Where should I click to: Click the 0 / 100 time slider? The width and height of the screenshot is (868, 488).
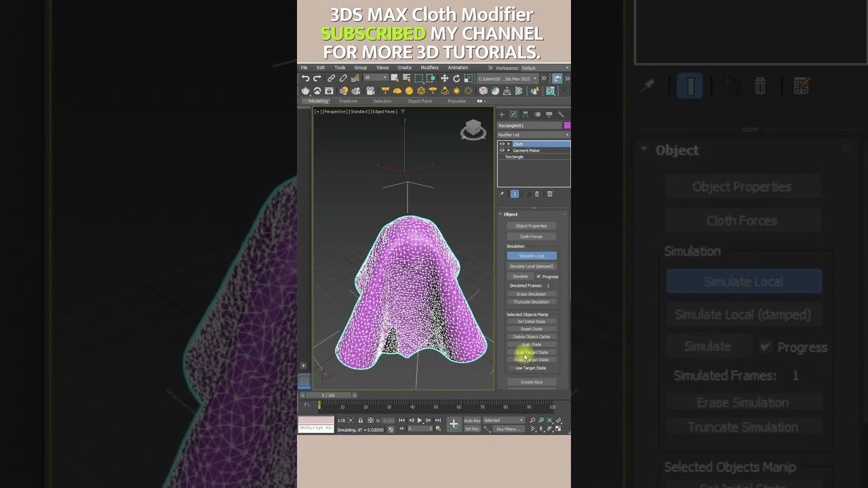coord(328,395)
